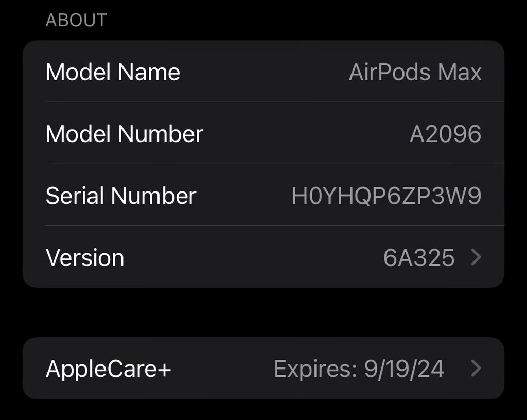Viewport: 527px width, 420px height.
Task: Select the Model Name row
Action: point(263,72)
